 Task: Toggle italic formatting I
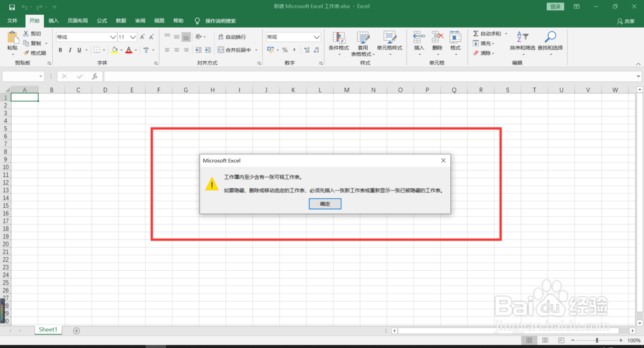tap(70, 50)
